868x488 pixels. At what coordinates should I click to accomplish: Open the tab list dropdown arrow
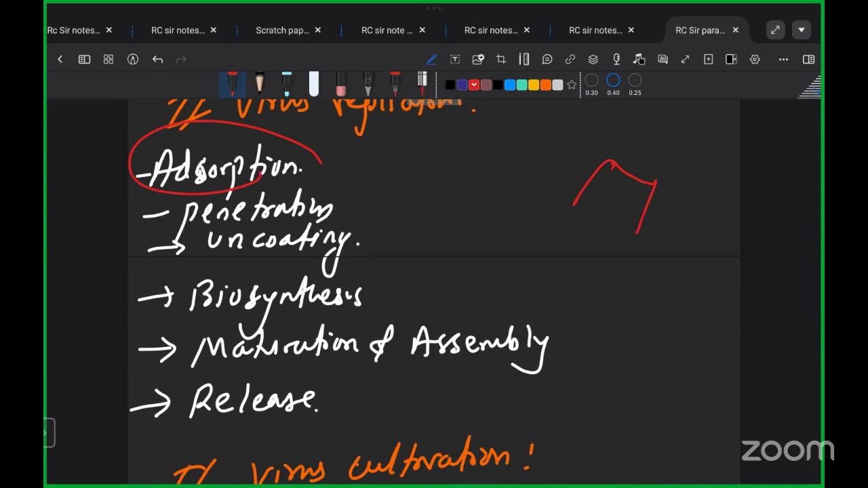point(802,30)
